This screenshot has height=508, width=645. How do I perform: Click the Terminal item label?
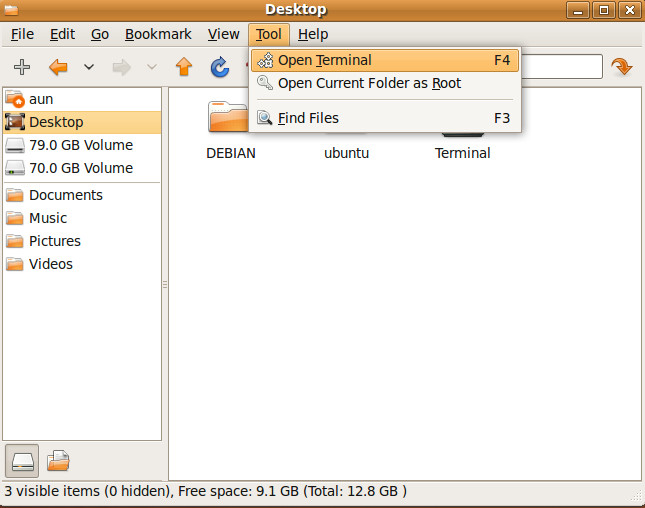point(463,153)
